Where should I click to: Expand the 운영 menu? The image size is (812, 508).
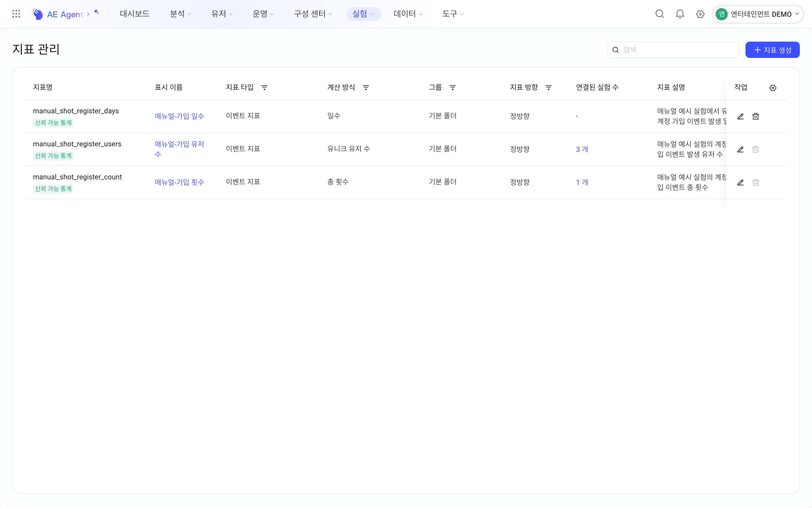[x=263, y=14]
